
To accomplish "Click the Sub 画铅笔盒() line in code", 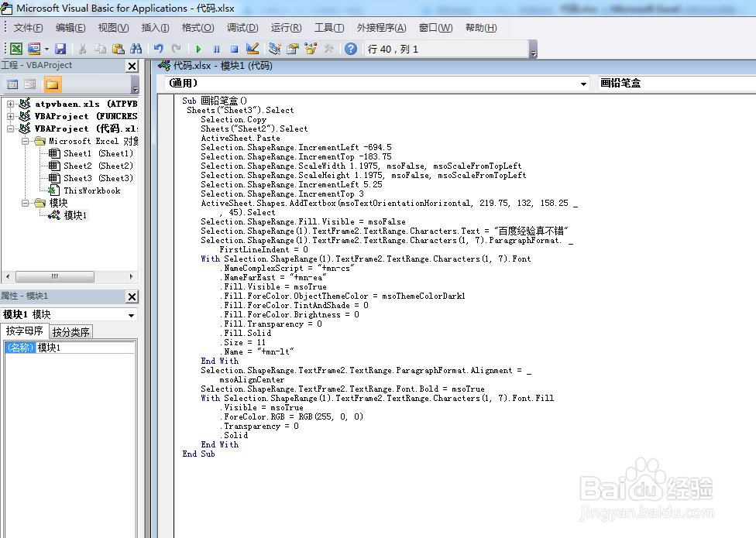I will 215,101.
